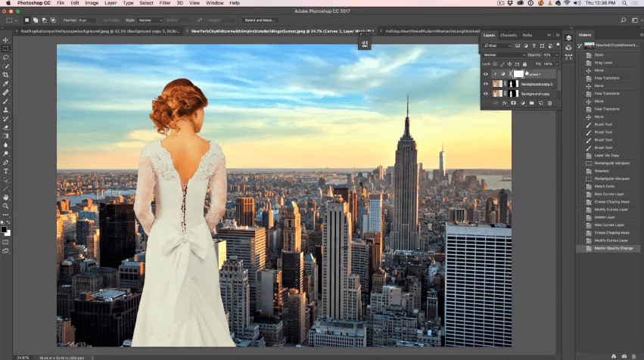The image size is (644, 360).
Task: Open the Filter menu
Action: tap(165, 3)
